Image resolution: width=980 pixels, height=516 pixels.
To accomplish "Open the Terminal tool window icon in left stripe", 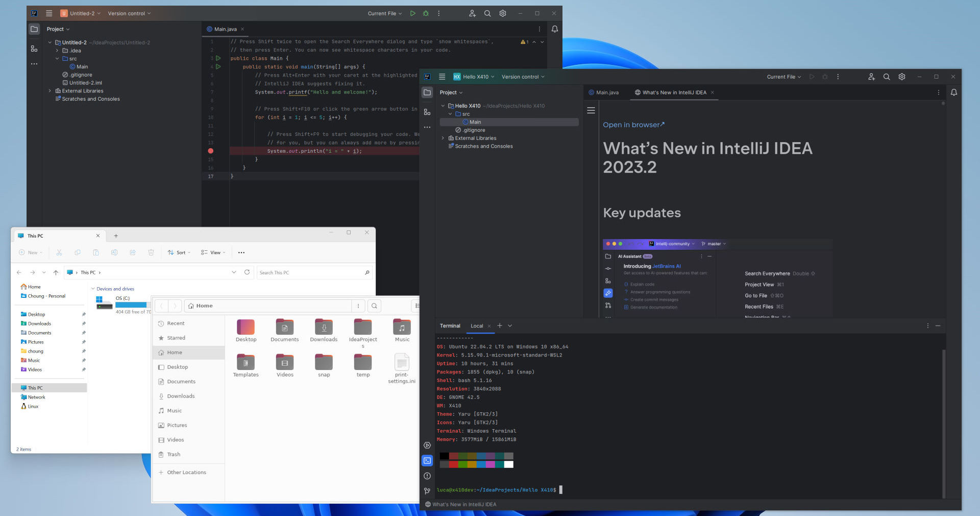I will click(427, 460).
